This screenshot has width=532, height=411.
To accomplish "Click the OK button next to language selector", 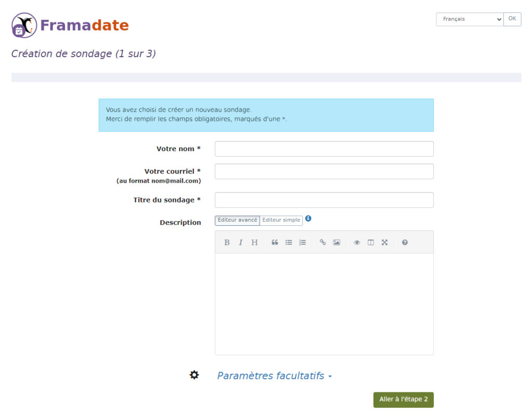I will (512, 19).
